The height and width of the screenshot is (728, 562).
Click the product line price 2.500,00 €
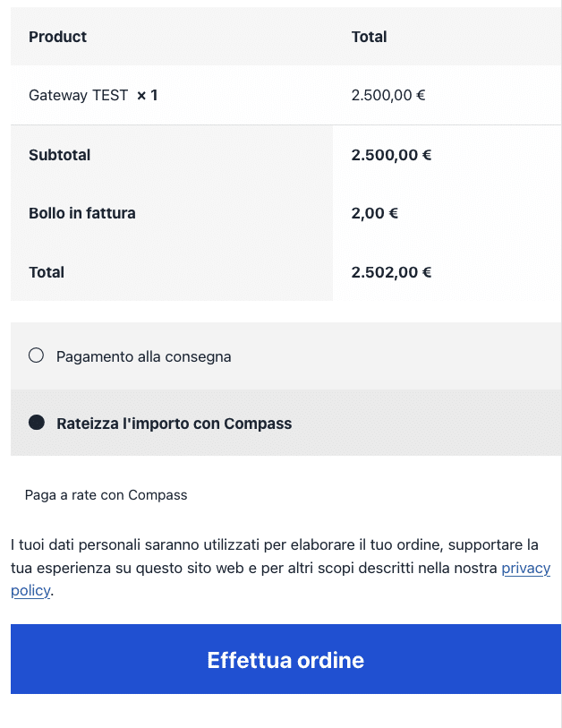[x=387, y=95]
